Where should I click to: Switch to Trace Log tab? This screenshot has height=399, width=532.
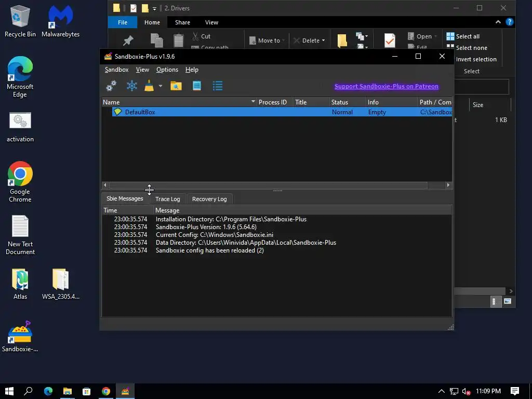[168, 199]
